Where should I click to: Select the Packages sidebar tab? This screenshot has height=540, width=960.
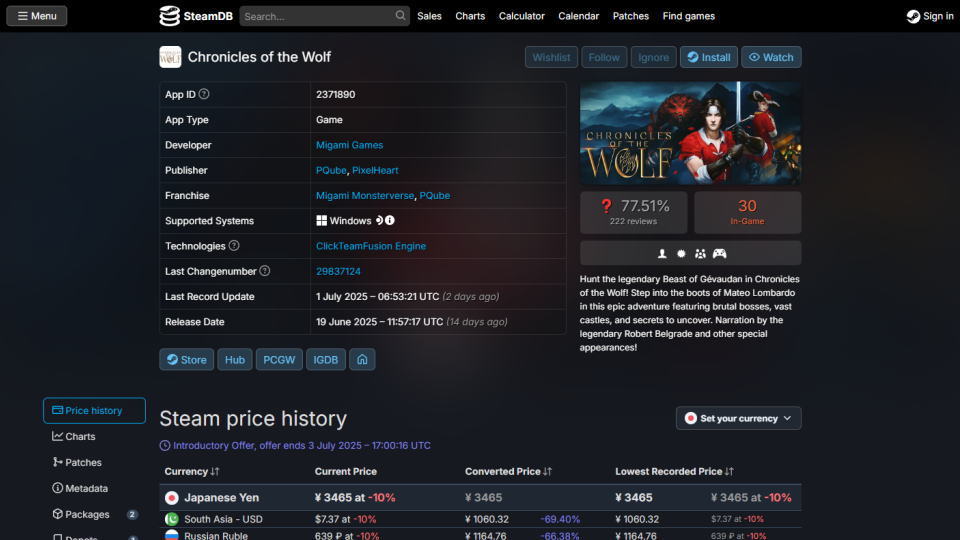(94, 514)
